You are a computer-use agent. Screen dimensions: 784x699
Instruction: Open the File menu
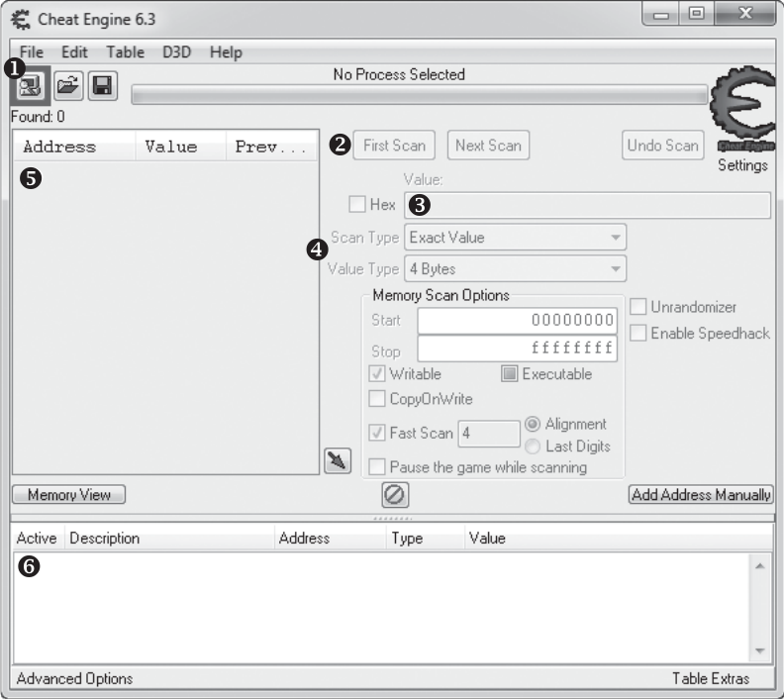tap(32, 52)
